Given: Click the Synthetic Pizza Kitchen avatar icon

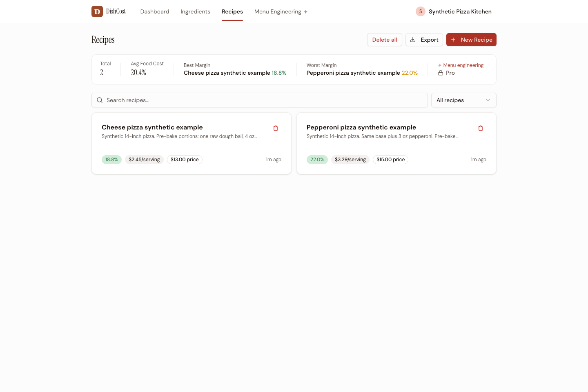Looking at the screenshot, I should [x=421, y=11].
